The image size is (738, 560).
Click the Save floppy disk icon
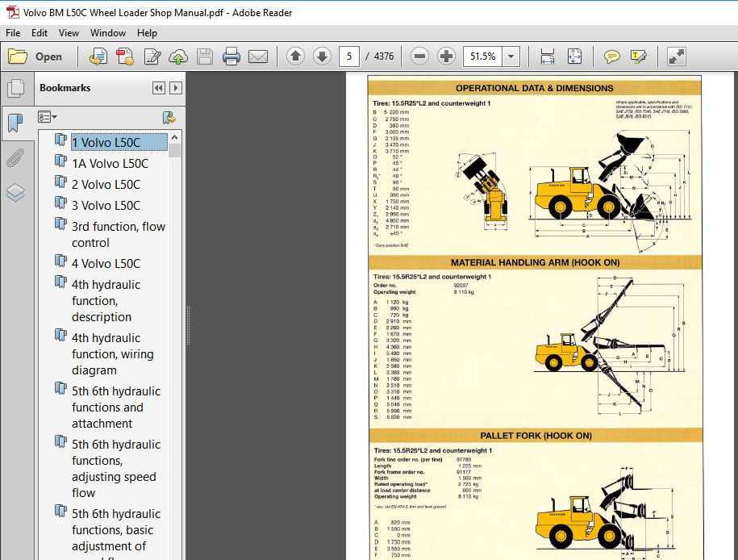tap(205, 56)
